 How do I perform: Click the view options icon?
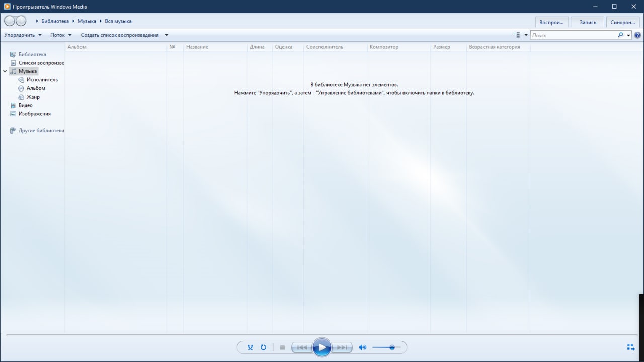[517, 35]
